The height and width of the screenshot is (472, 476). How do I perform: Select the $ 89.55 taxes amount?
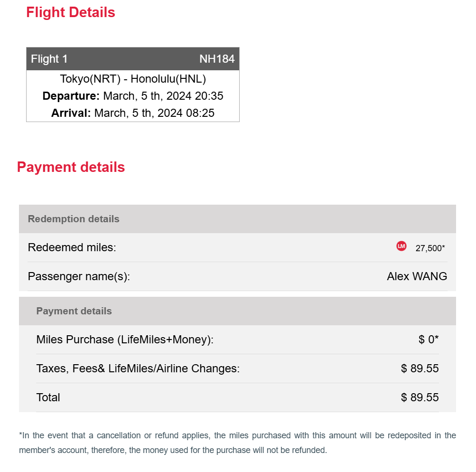pos(420,368)
